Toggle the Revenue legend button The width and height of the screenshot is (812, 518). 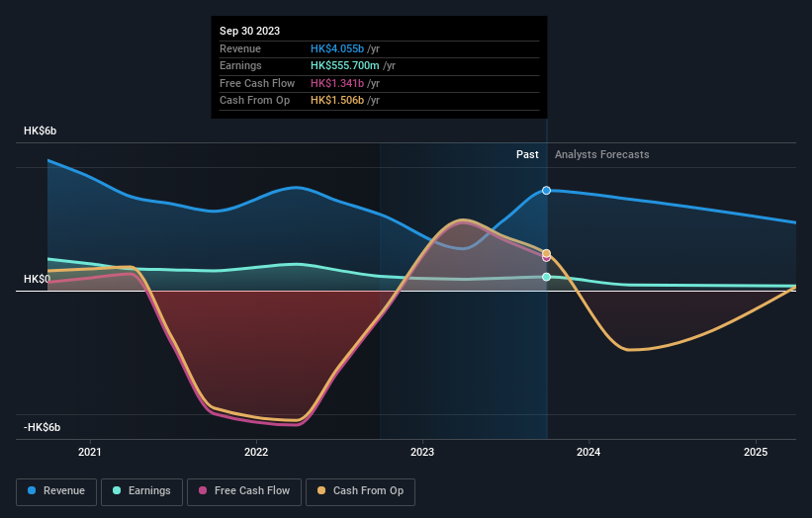pos(56,491)
